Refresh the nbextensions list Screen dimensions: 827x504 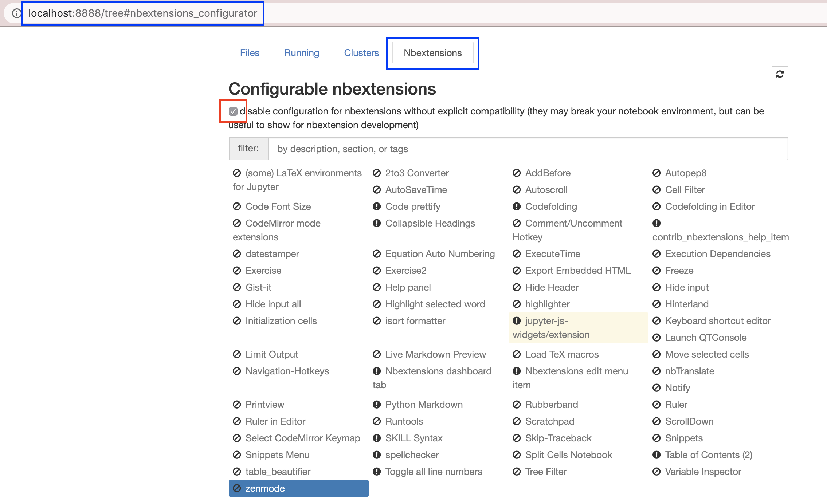tap(780, 74)
